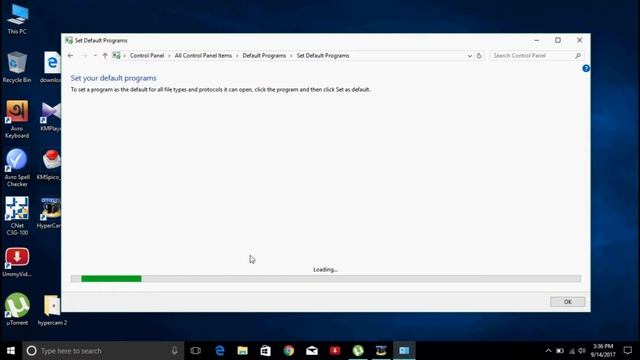Expand the address bar history dropdown
The height and width of the screenshot is (360, 640).
[x=469, y=56]
